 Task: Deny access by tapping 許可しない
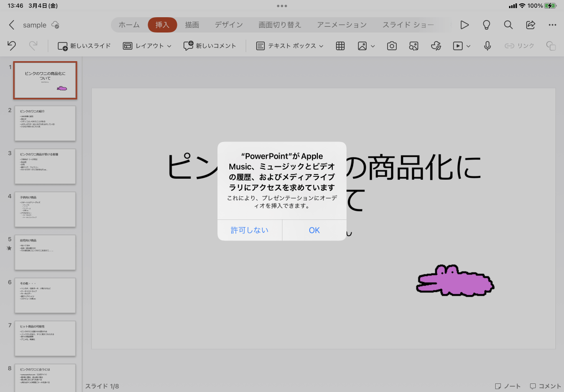click(249, 230)
